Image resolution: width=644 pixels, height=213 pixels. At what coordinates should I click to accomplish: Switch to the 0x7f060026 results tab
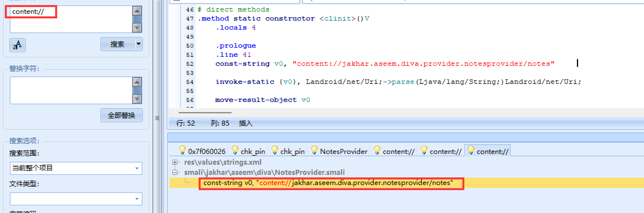203,151
